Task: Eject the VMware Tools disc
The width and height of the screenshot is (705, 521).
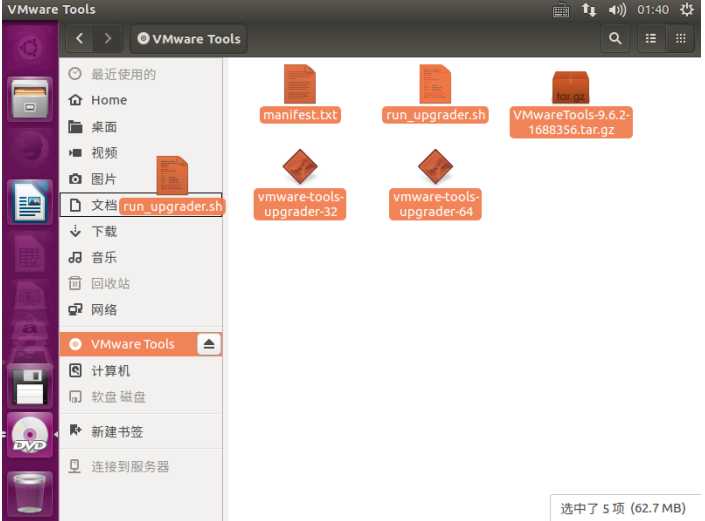Action: [209, 344]
